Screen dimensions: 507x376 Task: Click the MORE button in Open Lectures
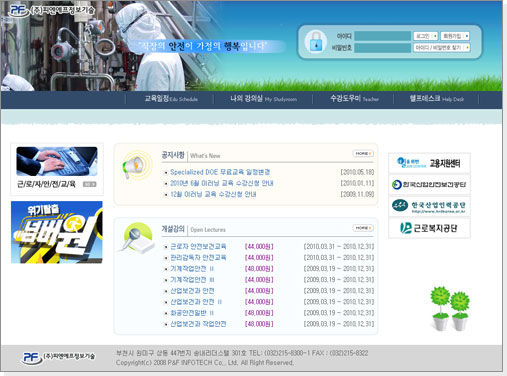(363, 228)
